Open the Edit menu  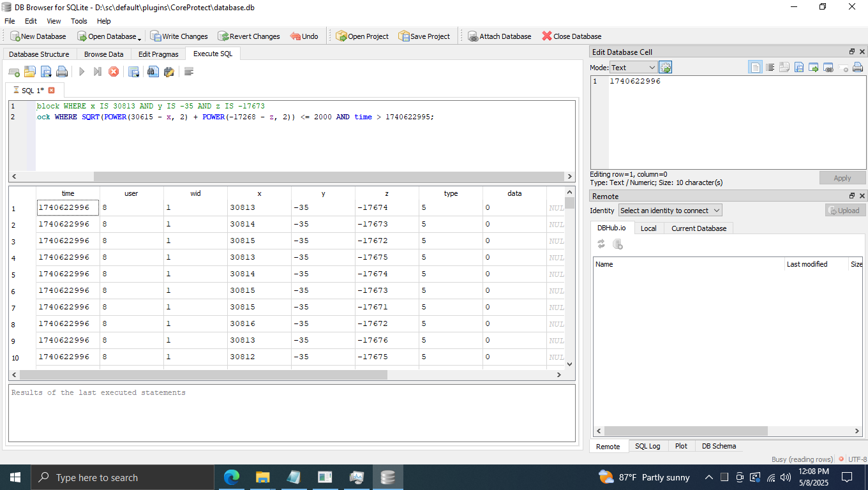[31, 21]
